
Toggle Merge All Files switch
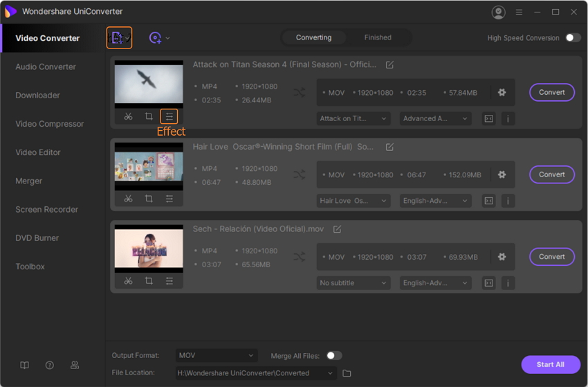click(x=333, y=355)
